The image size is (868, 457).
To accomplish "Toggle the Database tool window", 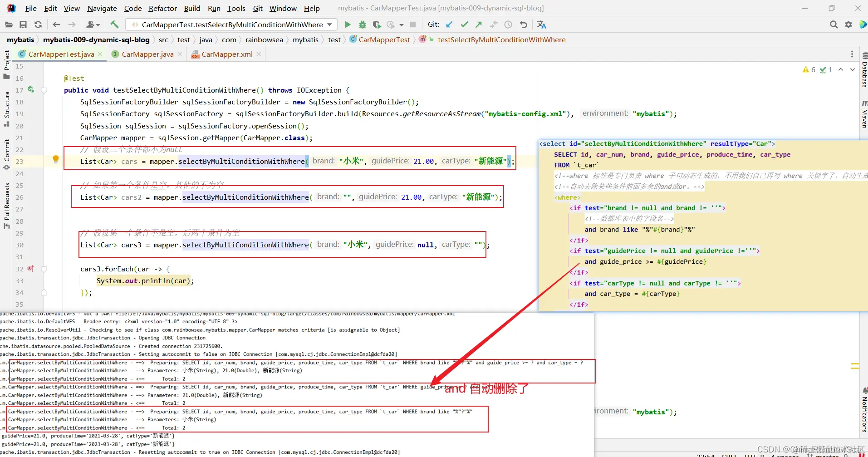I will (x=864, y=70).
